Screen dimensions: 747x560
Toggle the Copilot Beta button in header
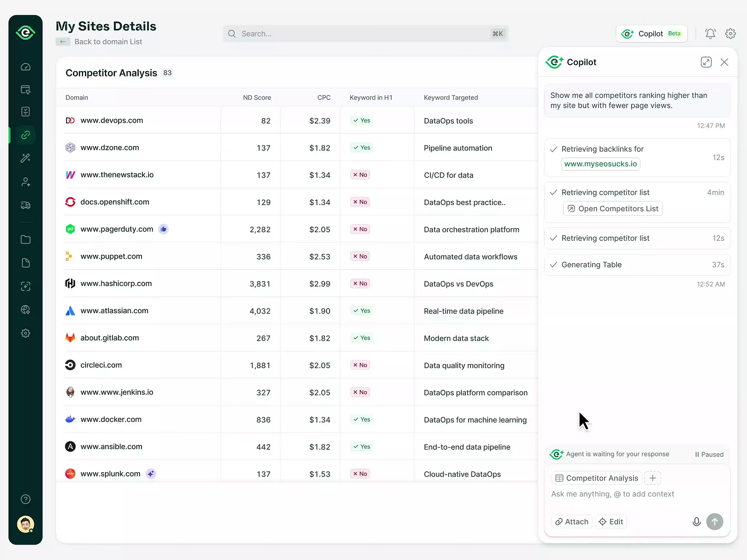[x=652, y=34]
